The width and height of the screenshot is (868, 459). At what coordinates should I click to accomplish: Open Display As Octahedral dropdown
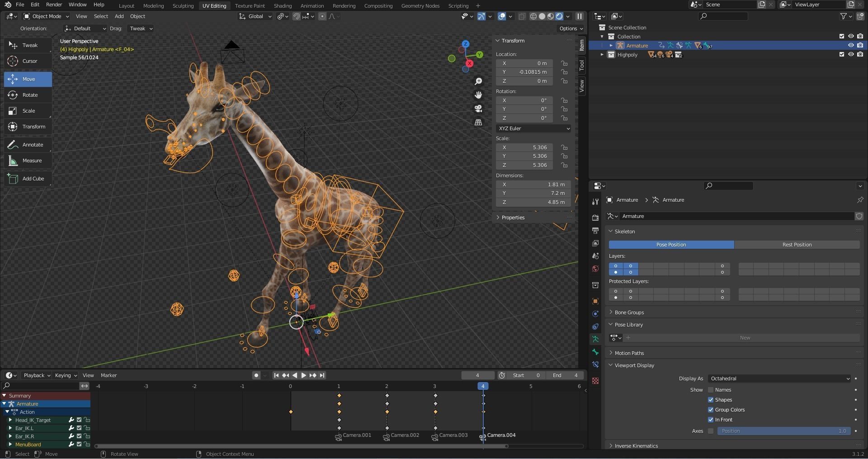(x=779, y=379)
